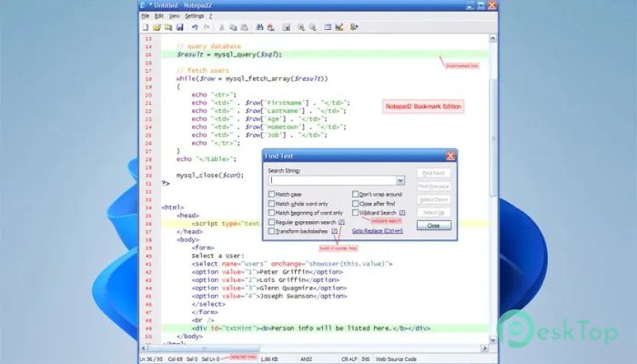Click the greyed Redo arrow icon
The width and height of the screenshot is (637, 364).
click(x=207, y=27)
